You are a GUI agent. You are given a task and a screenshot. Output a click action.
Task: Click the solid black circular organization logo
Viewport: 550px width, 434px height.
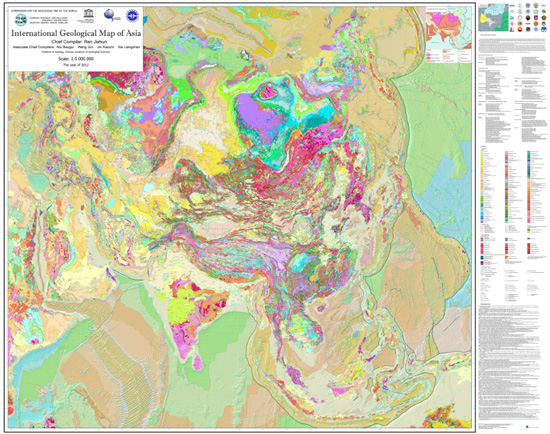tap(528, 18)
